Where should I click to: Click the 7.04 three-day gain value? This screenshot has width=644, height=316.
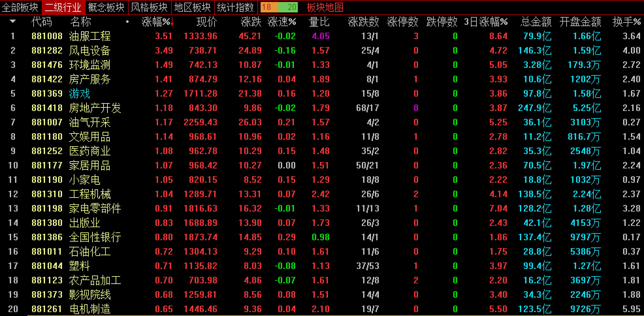498,208
